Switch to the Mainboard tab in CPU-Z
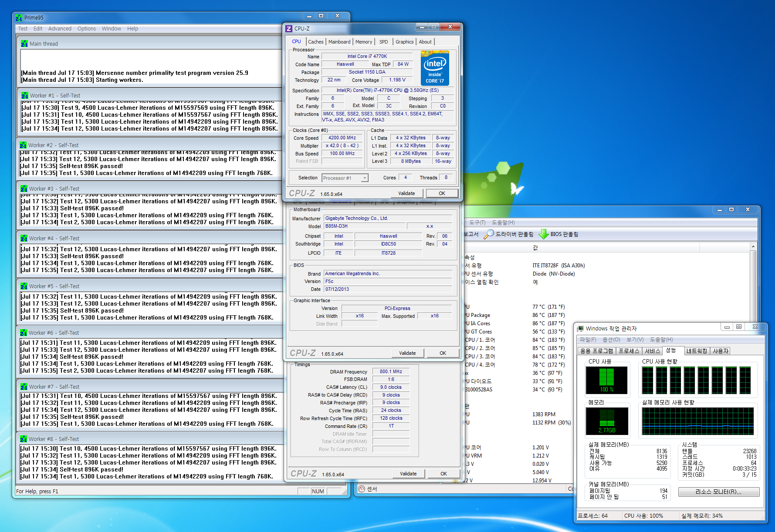 click(339, 42)
